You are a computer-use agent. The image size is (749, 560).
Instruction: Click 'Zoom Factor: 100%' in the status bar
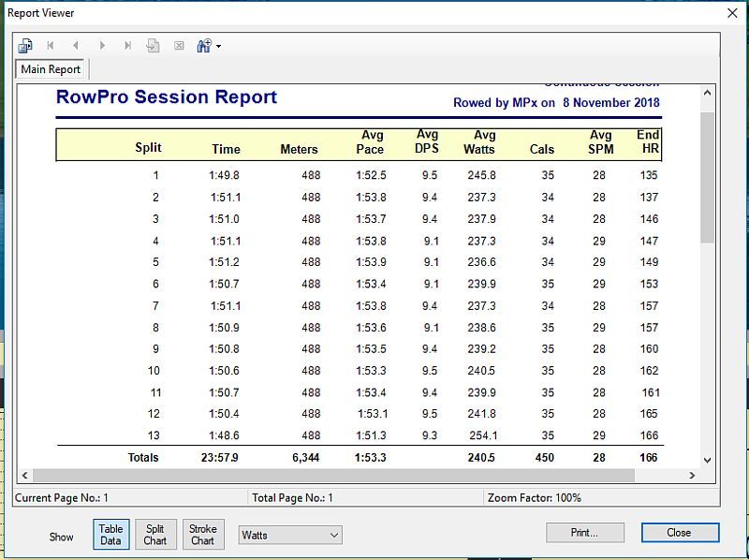click(534, 498)
